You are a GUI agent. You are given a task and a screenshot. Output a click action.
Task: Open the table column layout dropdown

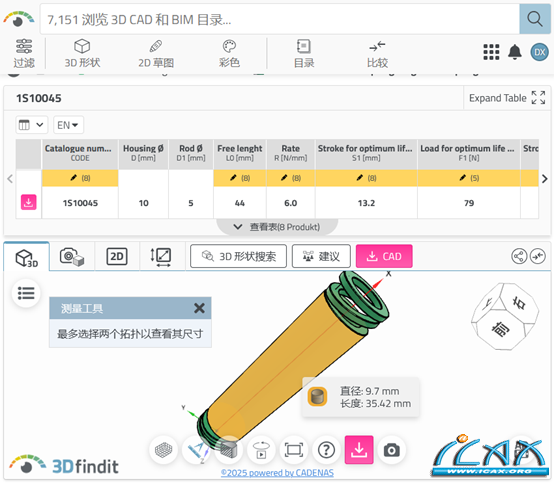tap(31, 125)
